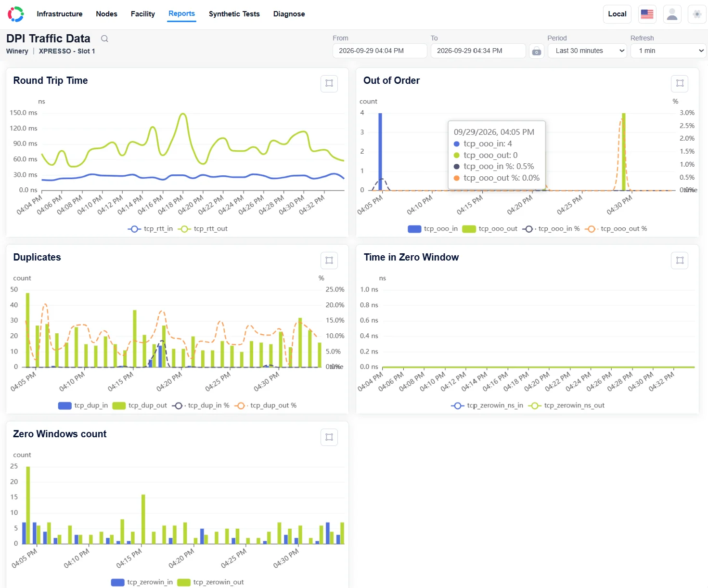This screenshot has width=708, height=588.
Task: Open the Diagnose menu
Action: tap(289, 14)
